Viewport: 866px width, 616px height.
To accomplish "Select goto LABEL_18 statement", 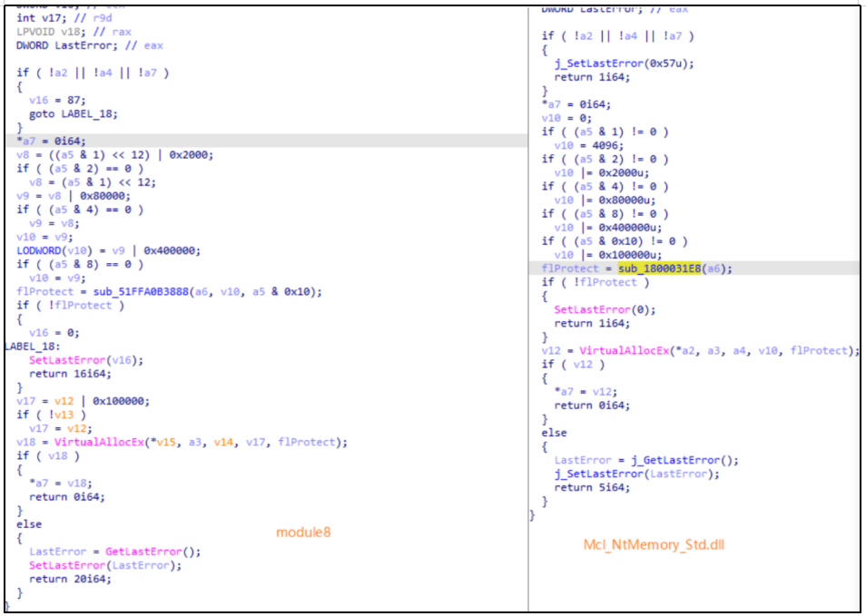I will click(74, 113).
